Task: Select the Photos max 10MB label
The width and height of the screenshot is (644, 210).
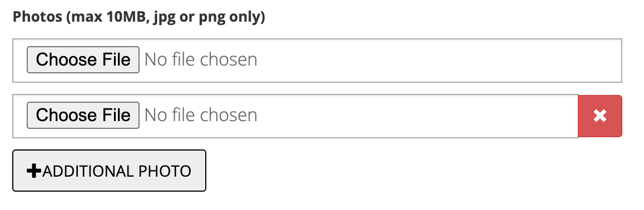Action: click(x=139, y=17)
